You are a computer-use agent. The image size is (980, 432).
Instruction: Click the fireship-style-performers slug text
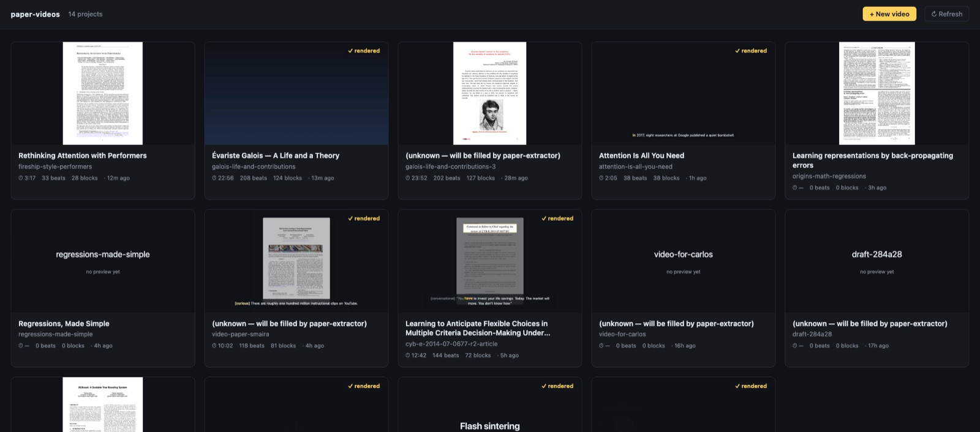(x=55, y=166)
